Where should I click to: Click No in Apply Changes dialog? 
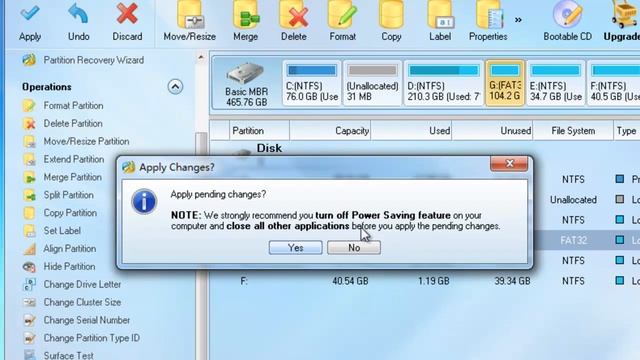click(x=354, y=248)
